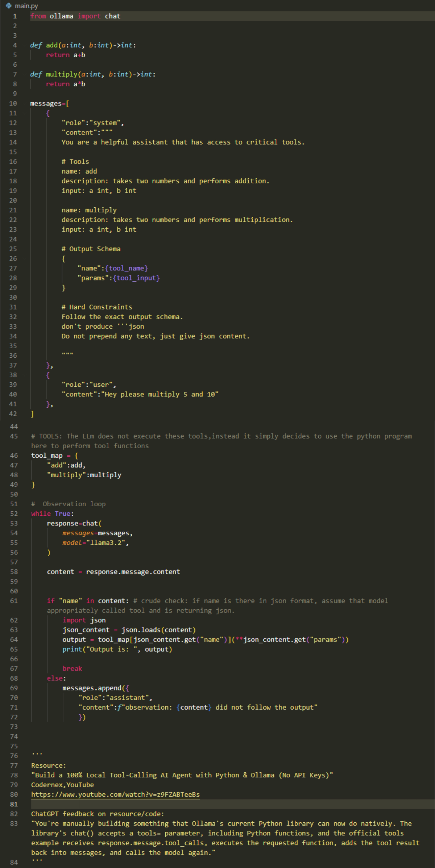Click "content = response.message.content" line

pyautogui.click(x=113, y=572)
